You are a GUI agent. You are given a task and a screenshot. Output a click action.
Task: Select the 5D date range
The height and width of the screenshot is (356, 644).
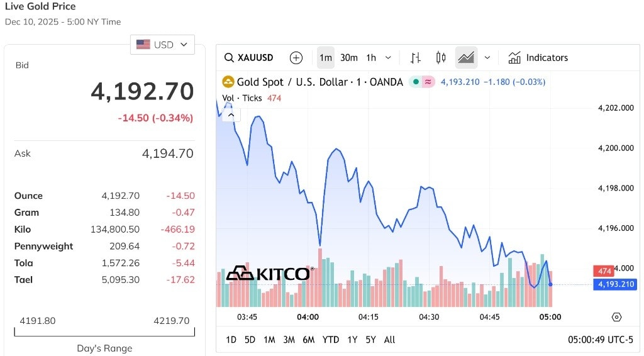point(250,340)
